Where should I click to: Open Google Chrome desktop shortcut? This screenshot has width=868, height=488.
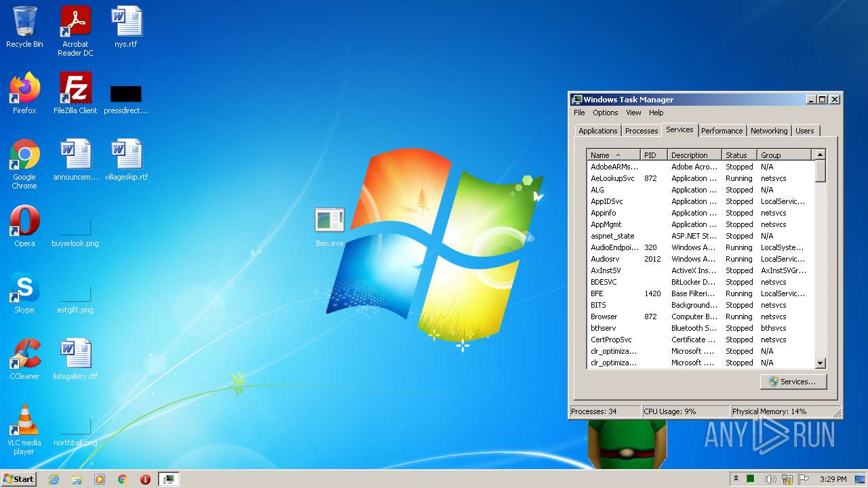click(x=24, y=165)
